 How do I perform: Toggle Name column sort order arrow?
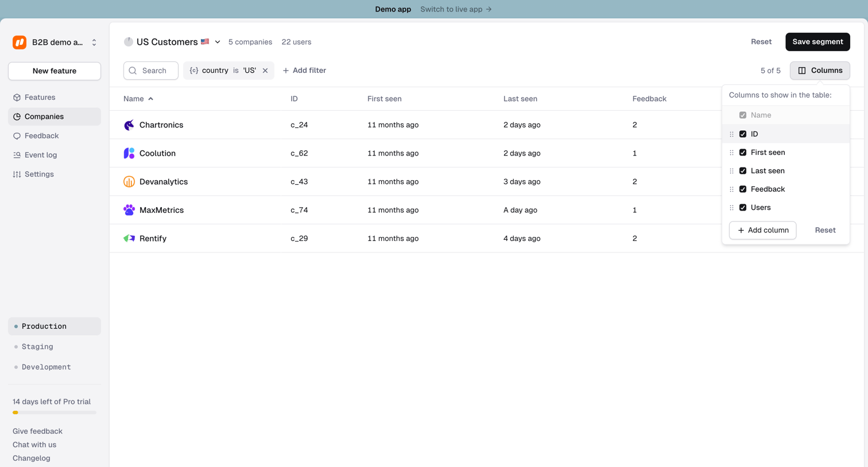[x=150, y=99]
